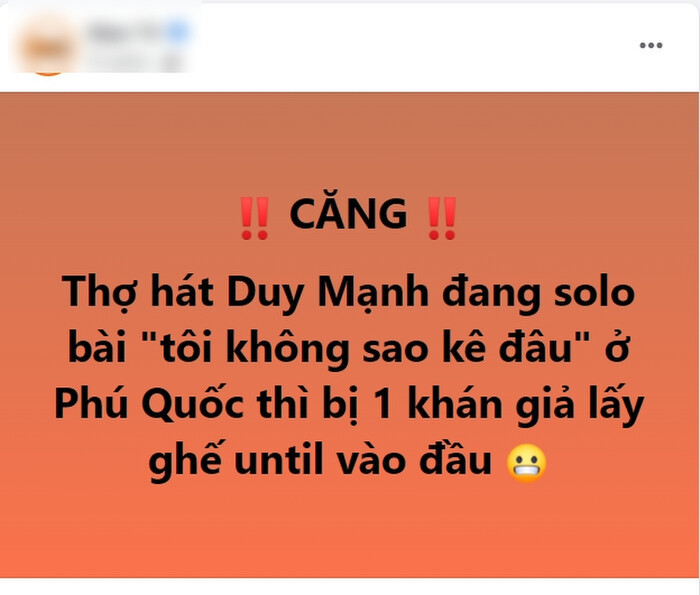Click the blurred blue verified badge
Viewport: 700px width, 595px height.
pyautogui.click(x=178, y=32)
